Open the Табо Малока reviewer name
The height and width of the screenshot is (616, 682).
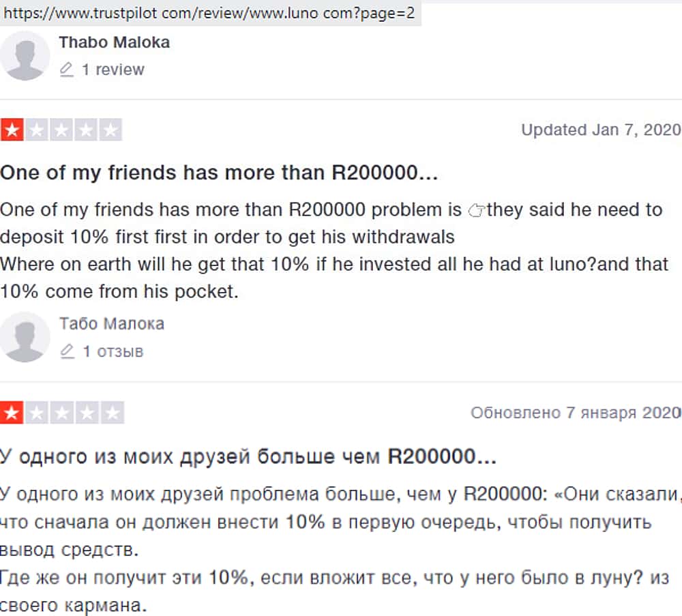click(x=111, y=323)
